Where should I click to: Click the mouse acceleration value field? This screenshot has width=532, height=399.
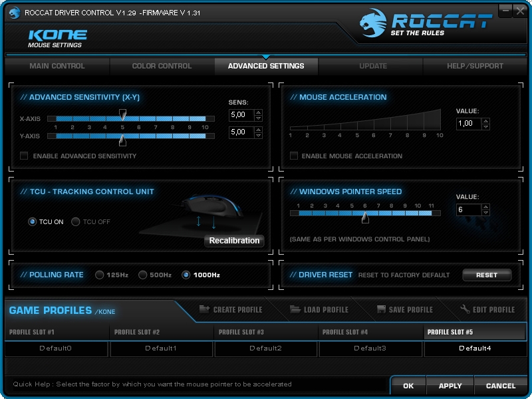coord(469,124)
